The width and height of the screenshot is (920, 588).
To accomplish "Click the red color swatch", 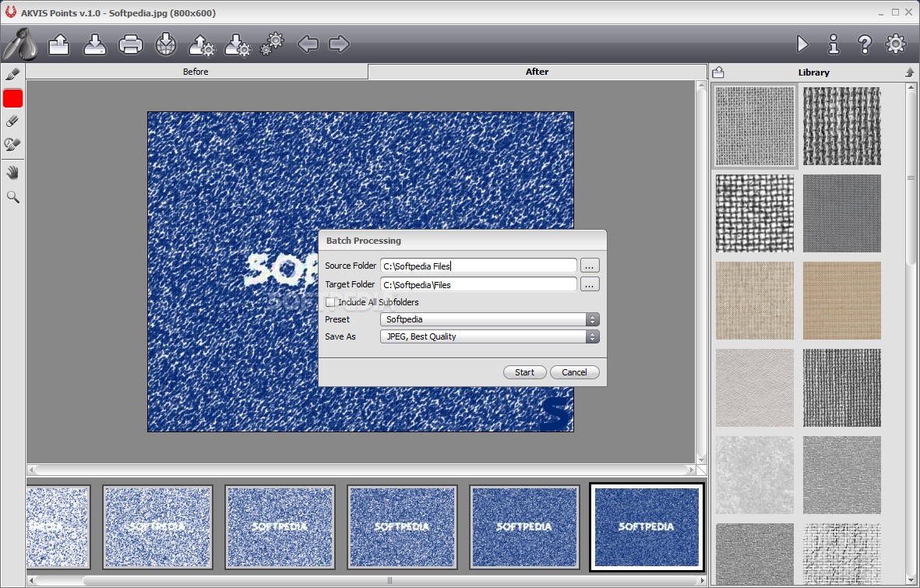I will coord(13,98).
